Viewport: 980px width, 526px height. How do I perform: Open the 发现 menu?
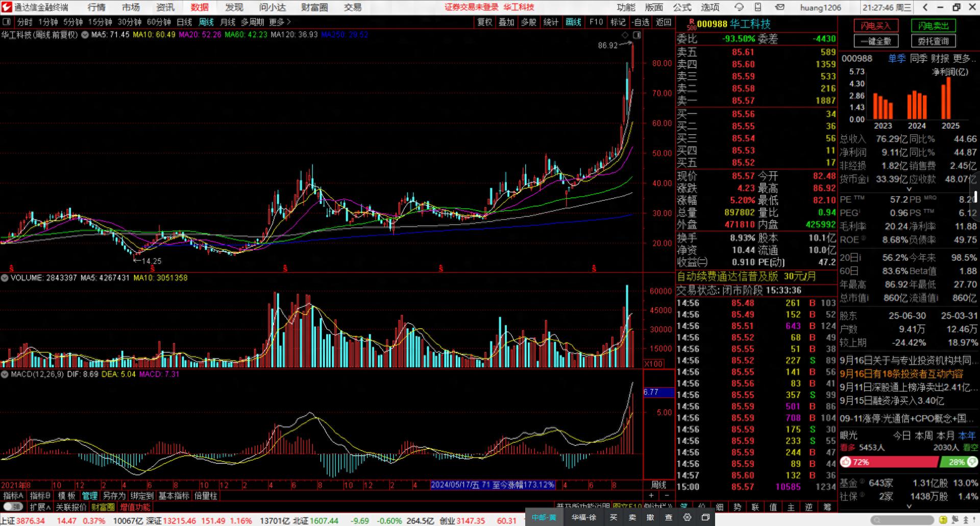click(234, 7)
